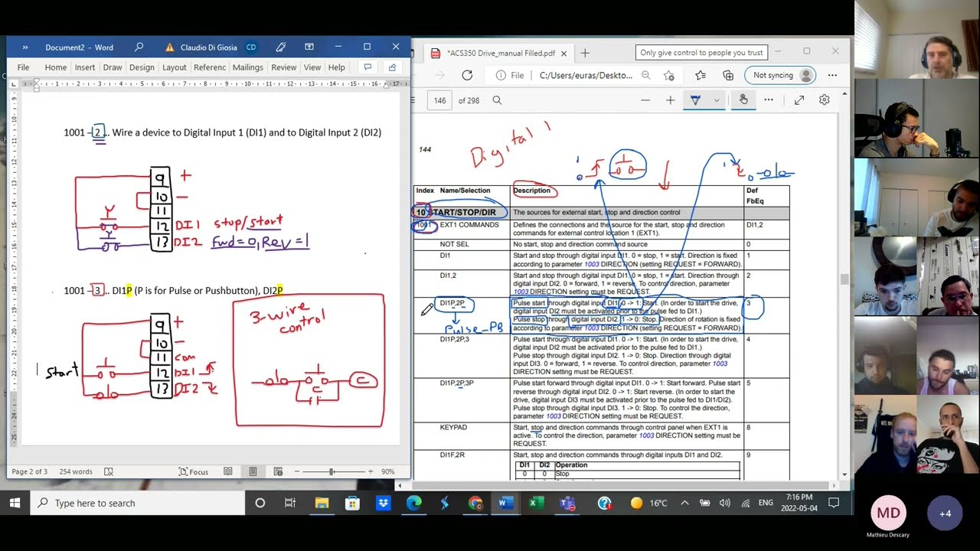
Task: Switch to Home ribbon tab
Action: 55,67
